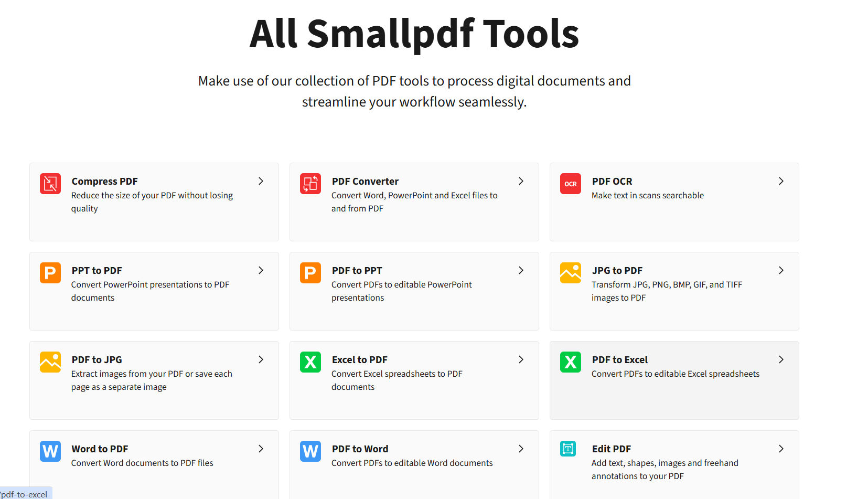Click the orange PPT to PDF icon
The height and width of the screenshot is (499, 868).
tap(50, 273)
